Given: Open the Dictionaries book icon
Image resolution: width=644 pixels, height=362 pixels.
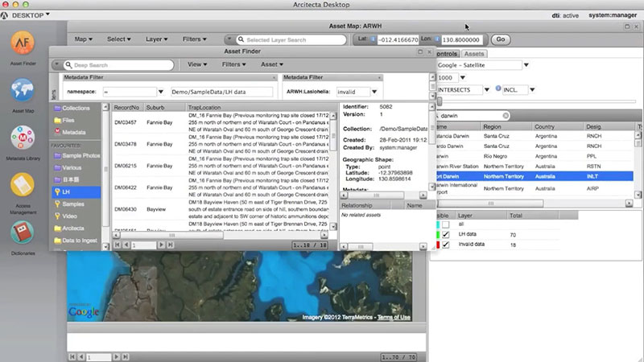Looking at the screenshot, I should 23,233.
